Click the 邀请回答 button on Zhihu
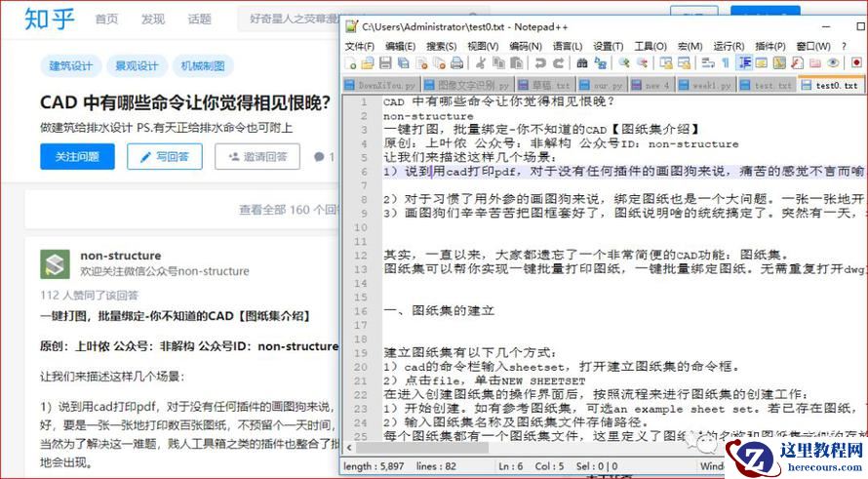 pos(257,157)
